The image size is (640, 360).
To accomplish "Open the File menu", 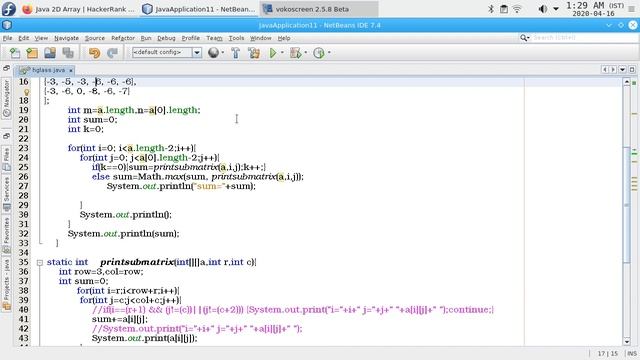I will (x=7, y=38).
